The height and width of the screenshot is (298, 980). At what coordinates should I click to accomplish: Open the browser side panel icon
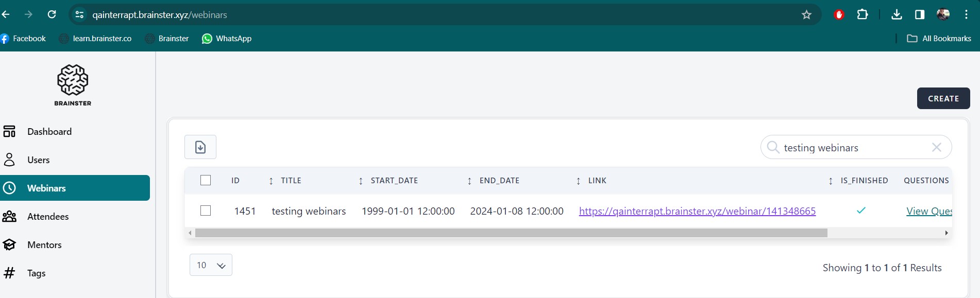click(920, 15)
